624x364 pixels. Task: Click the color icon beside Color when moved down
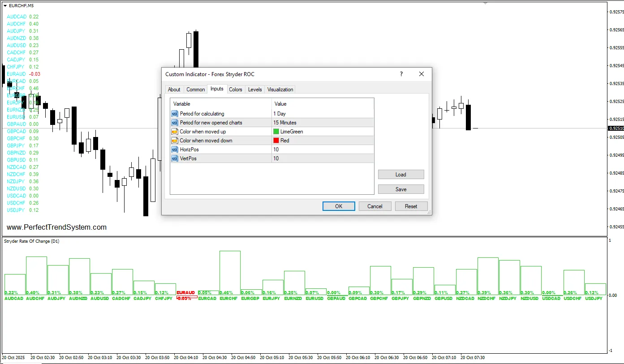[175, 141]
